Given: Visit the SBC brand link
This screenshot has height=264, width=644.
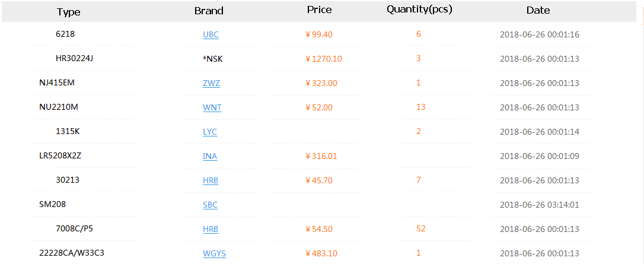Looking at the screenshot, I should pos(210,205).
